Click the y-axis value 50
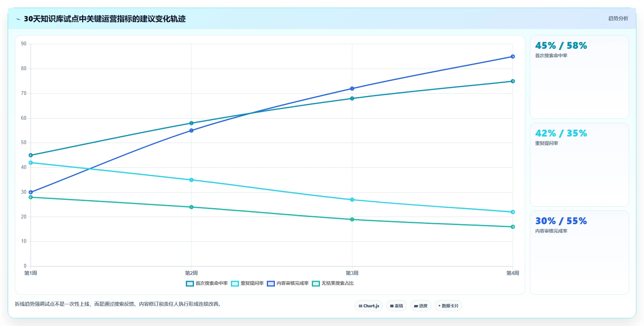 click(x=24, y=143)
